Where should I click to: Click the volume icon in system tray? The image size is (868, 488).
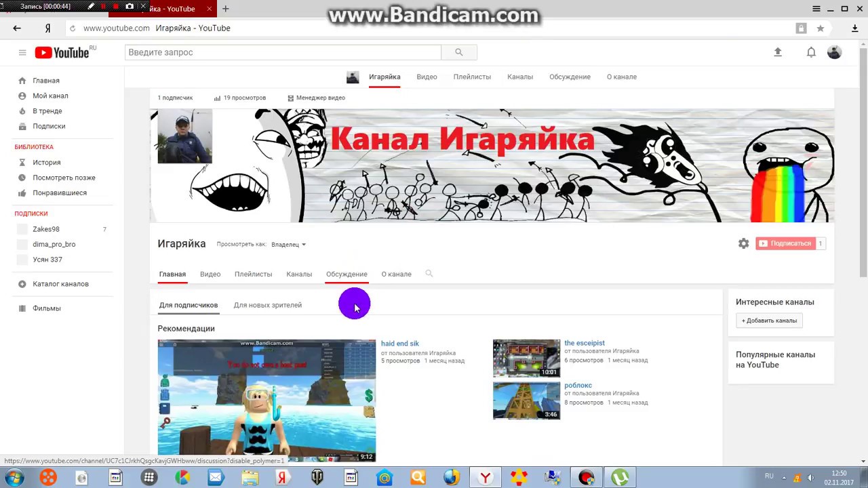coord(810,478)
